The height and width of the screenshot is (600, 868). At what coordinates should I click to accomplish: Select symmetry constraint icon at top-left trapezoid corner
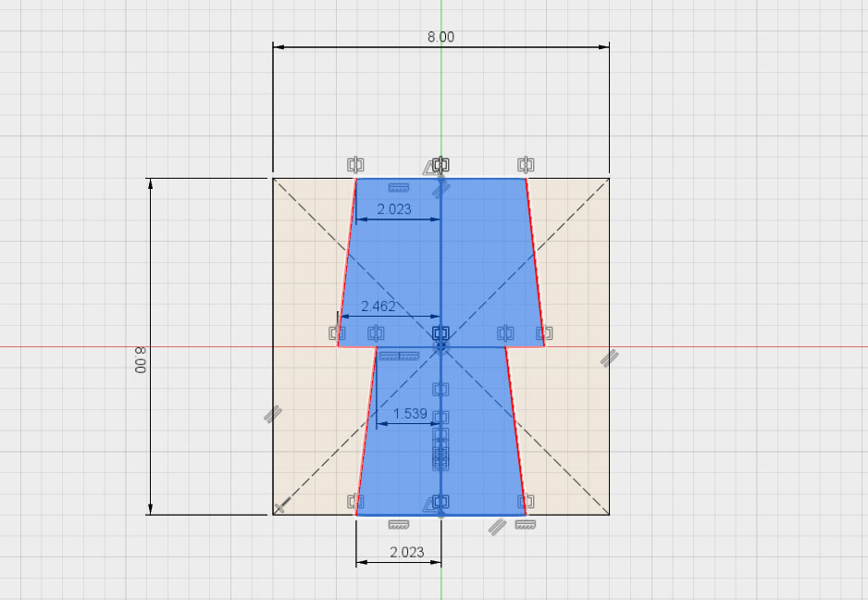(x=355, y=165)
